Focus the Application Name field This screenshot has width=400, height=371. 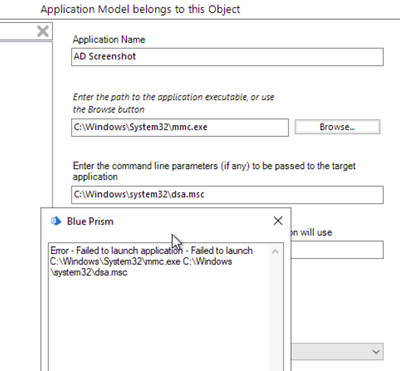[227, 57]
